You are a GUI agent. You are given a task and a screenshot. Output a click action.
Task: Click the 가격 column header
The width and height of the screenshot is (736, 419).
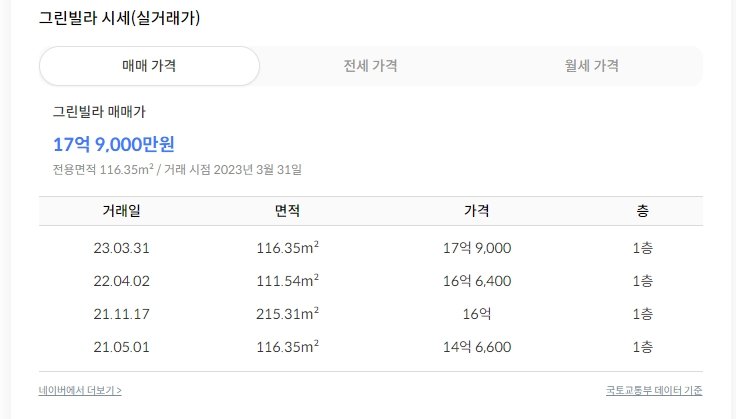(476, 211)
